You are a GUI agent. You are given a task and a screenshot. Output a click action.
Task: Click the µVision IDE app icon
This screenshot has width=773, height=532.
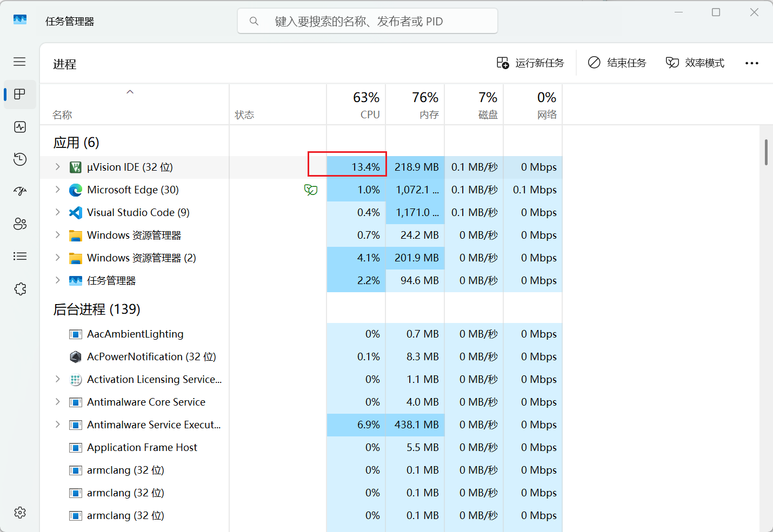point(76,167)
